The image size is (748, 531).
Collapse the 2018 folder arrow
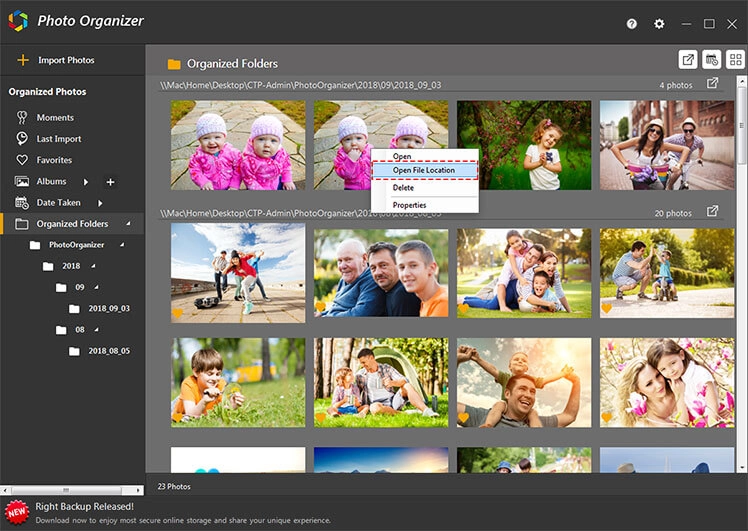pyautogui.click(x=93, y=266)
